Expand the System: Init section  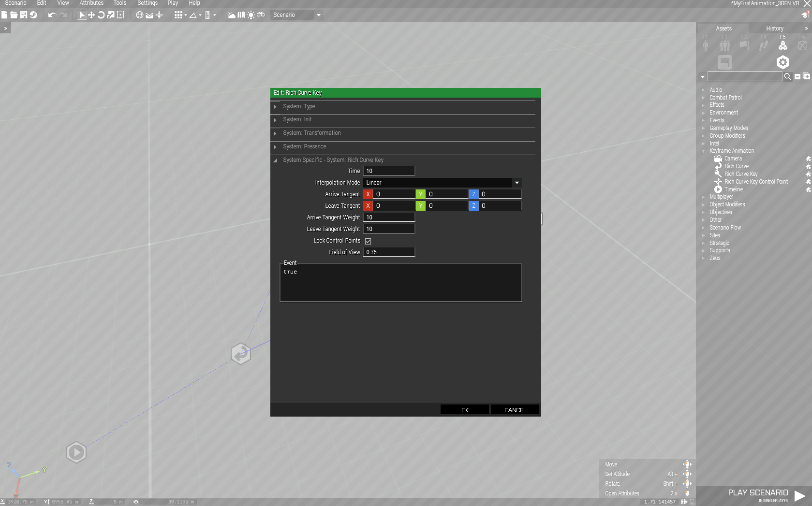(x=297, y=119)
